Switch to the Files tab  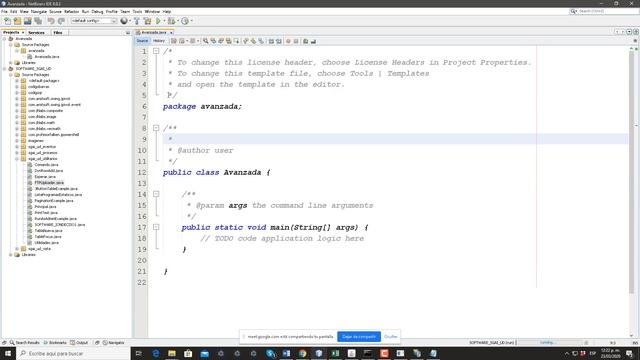(x=58, y=32)
